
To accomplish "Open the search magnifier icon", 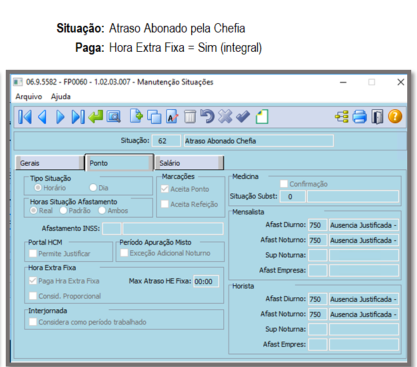I will 113,117.
